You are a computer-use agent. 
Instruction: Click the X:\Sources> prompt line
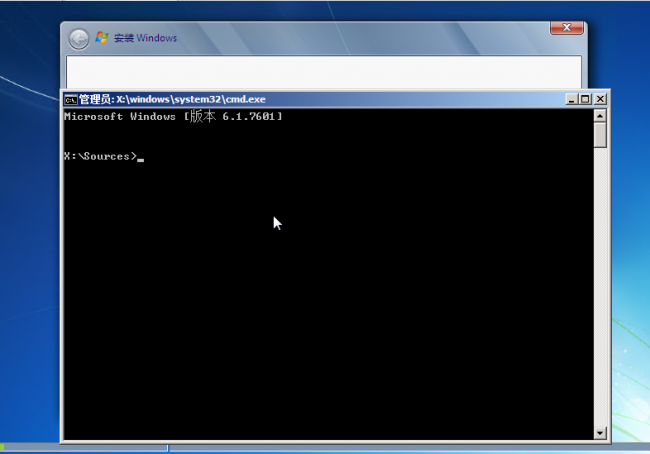coord(104,156)
